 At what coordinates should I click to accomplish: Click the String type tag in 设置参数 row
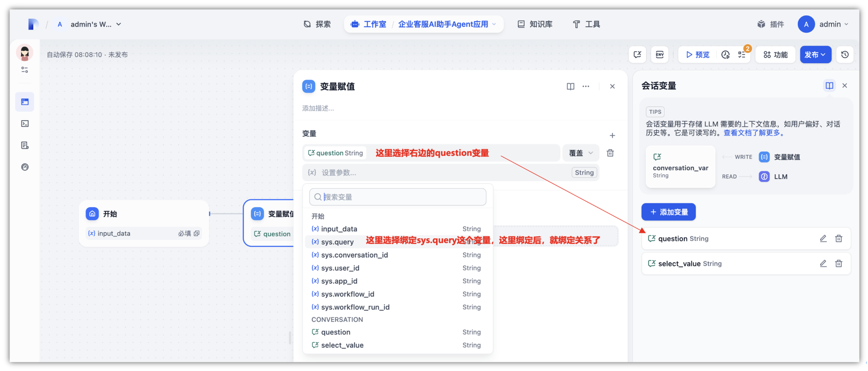584,172
